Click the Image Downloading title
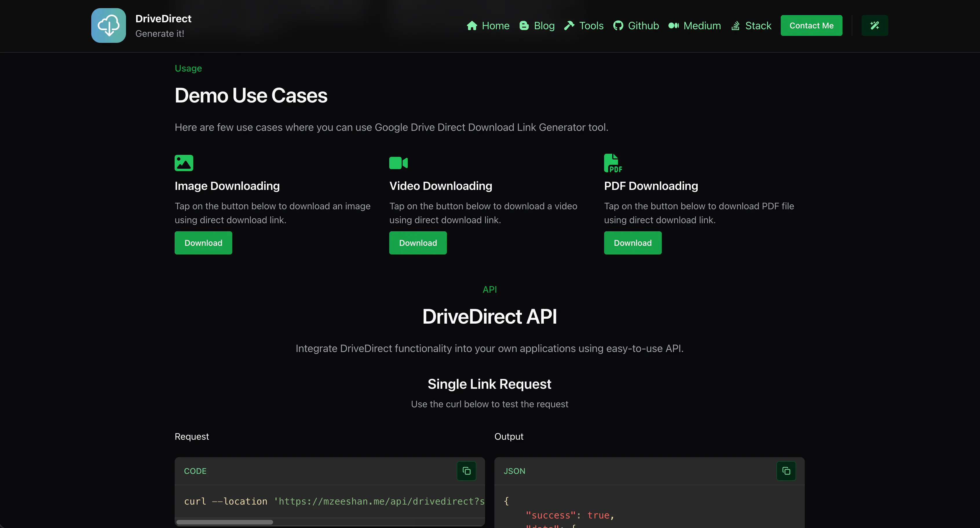This screenshot has width=980, height=528. [227, 186]
